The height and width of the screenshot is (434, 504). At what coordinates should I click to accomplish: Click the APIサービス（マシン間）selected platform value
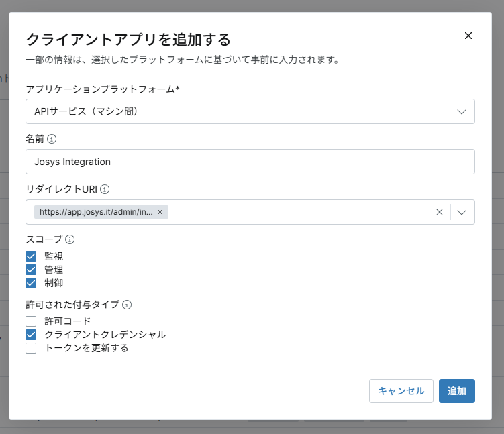click(86, 112)
